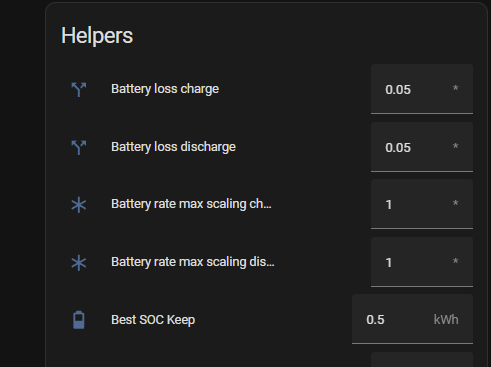Edit the Battery loss charge 0.05 field
The image size is (491, 367).
click(422, 89)
